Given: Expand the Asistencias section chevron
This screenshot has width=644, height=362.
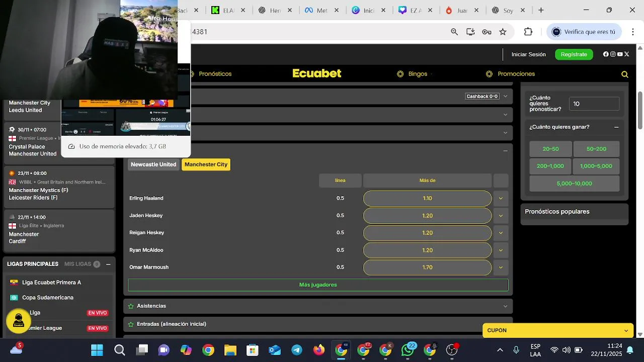Looking at the screenshot, I should click(x=505, y=306).
